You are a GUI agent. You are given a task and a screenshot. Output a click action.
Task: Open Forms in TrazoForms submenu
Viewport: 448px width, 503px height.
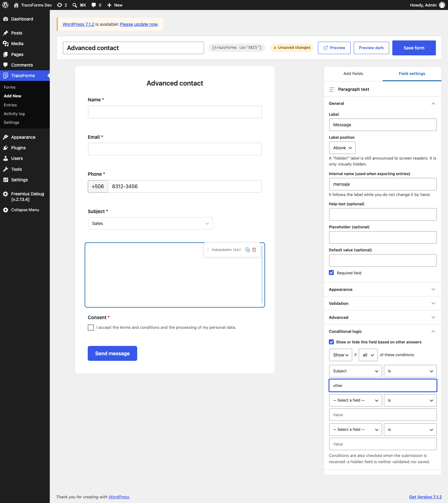pos(10,87)
